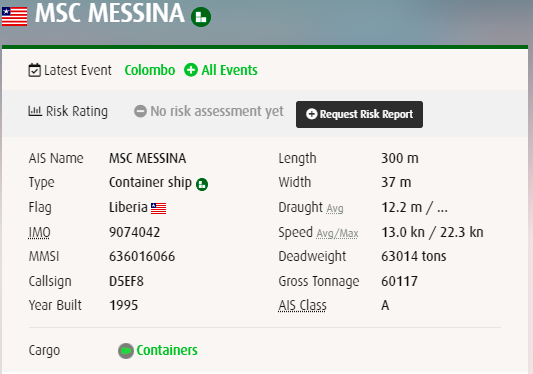Click Request Risk Report button

[359, 114]
